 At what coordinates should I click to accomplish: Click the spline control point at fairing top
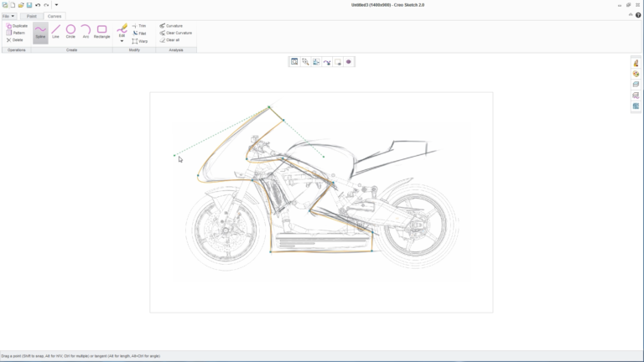tap(269, 107)
